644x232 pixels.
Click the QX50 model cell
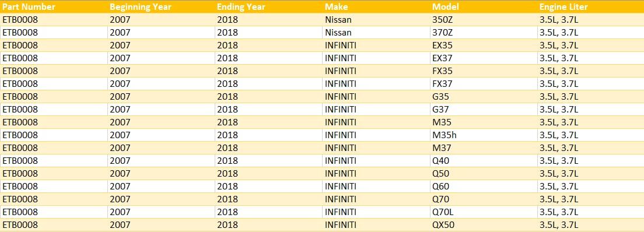click(484, 225)
